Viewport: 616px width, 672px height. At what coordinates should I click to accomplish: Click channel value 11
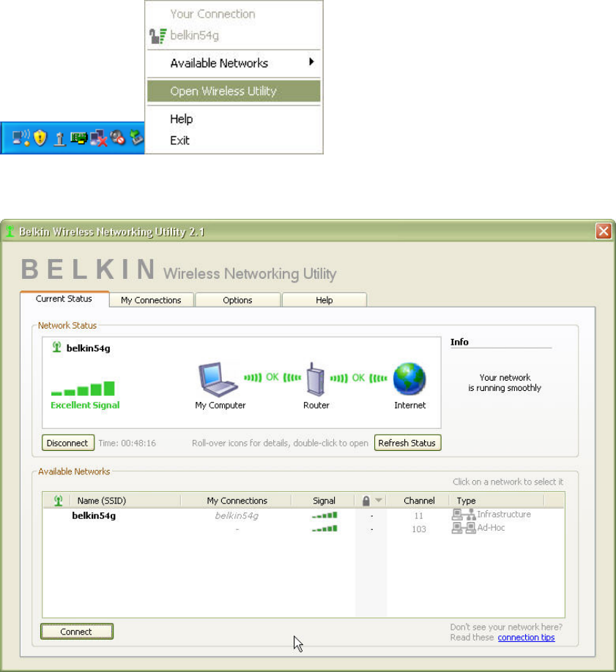[x=419, y=515]
